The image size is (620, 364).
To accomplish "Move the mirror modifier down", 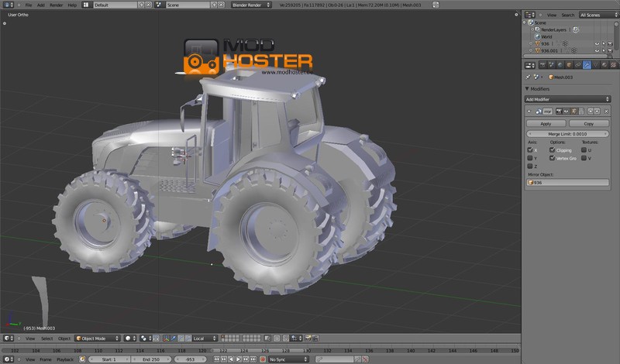I will (597, 112).
